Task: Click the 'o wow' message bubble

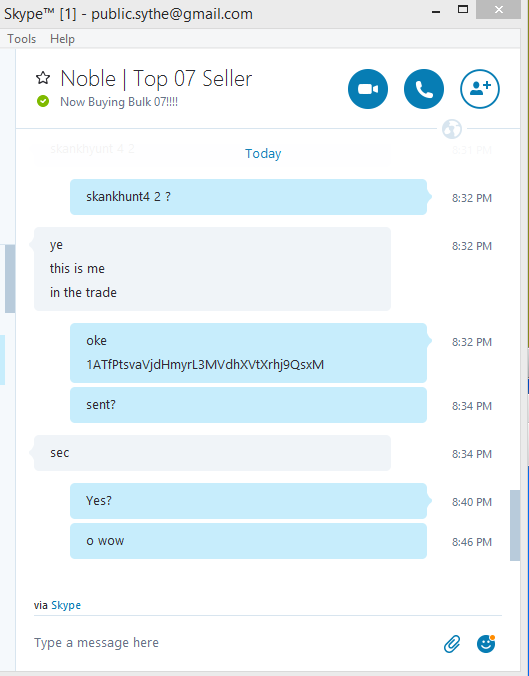Action: coord(248,541)
